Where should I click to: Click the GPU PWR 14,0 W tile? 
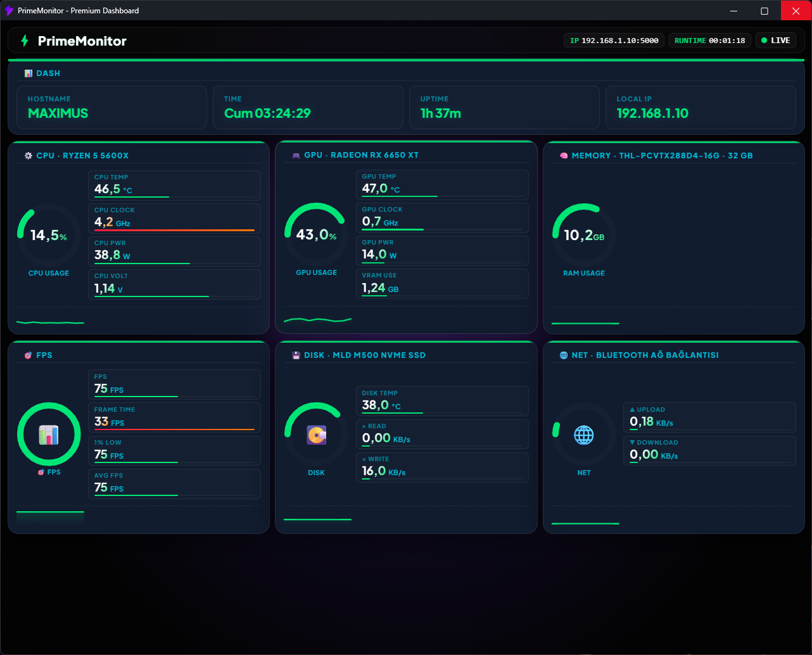click(x=442, y=251)
